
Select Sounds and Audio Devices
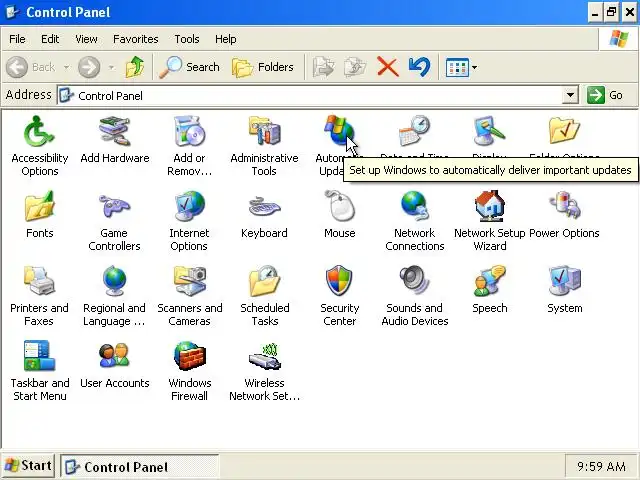click(414, 281)
